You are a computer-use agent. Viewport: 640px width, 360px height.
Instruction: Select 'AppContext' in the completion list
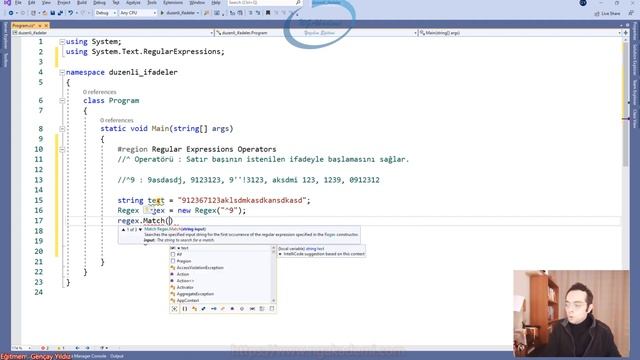(x=220, y=300)
